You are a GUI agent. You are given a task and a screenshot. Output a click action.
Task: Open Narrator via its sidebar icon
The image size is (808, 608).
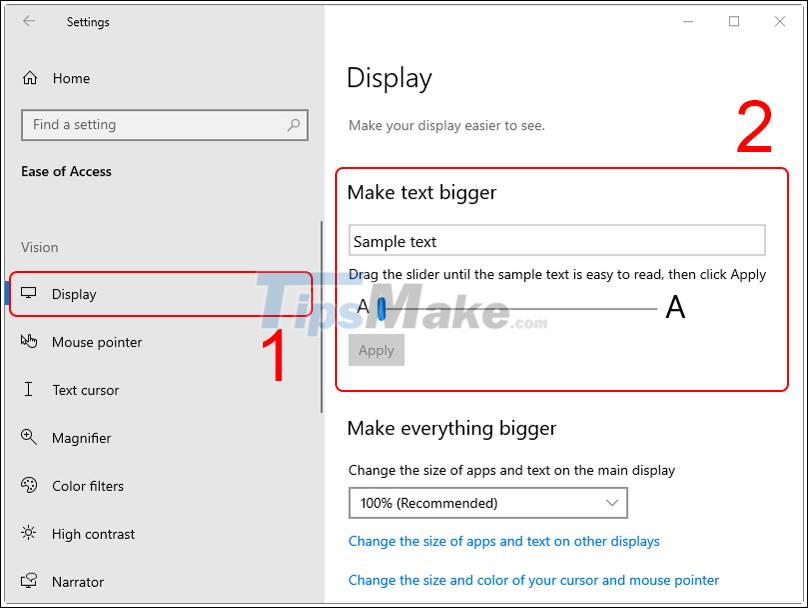pos(31,582)
